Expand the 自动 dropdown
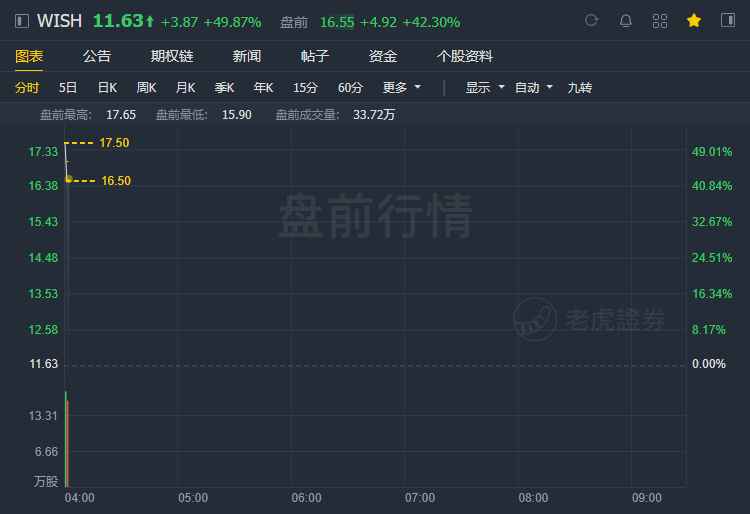 tap(534, 87)
